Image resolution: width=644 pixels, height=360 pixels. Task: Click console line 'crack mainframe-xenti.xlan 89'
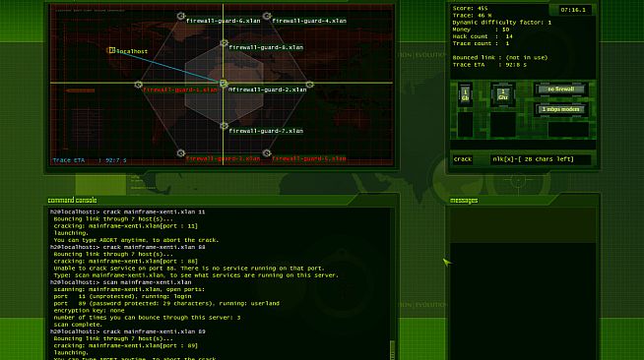[128, 331]
